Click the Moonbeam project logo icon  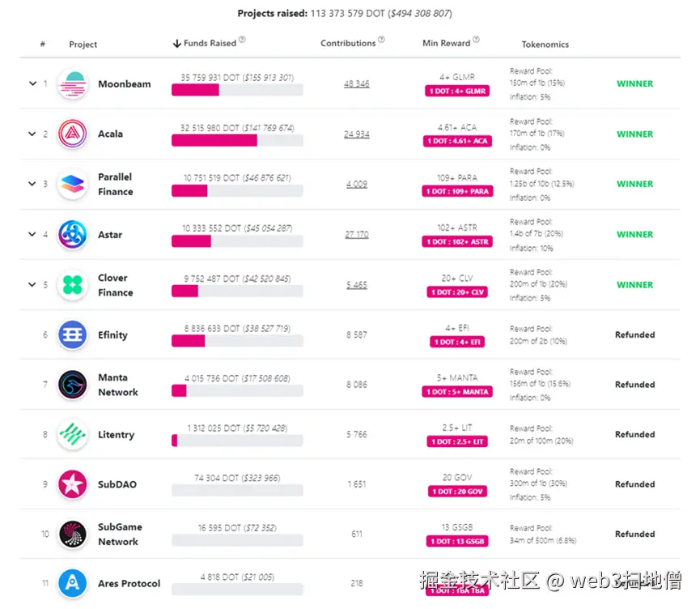(x=72, y=84)
